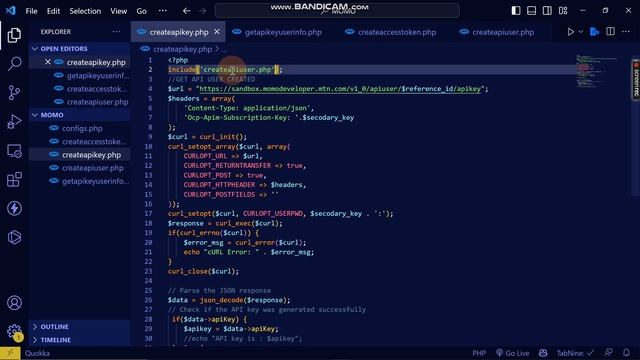
Task: Open the Manage gear settings
Action: click(x=14, y=331)
